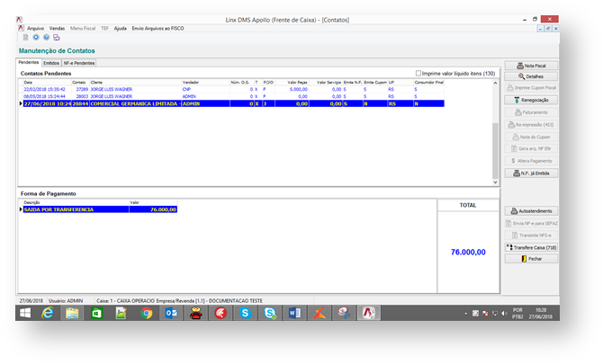Click contact number 28003 cell
The height and width of the screenshot is (364, 603).
(82, 96)
